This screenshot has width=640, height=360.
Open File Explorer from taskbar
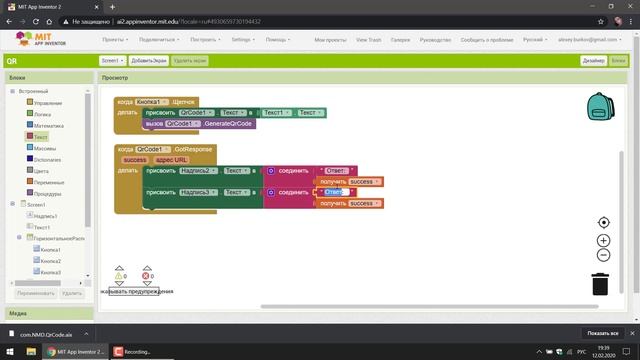[31, 351]
